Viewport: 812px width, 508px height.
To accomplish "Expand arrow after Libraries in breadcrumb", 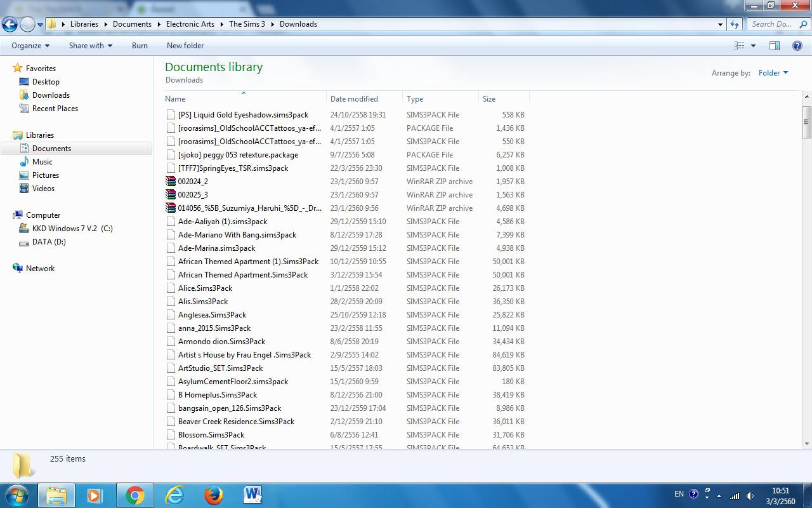I will coord(105,24).
